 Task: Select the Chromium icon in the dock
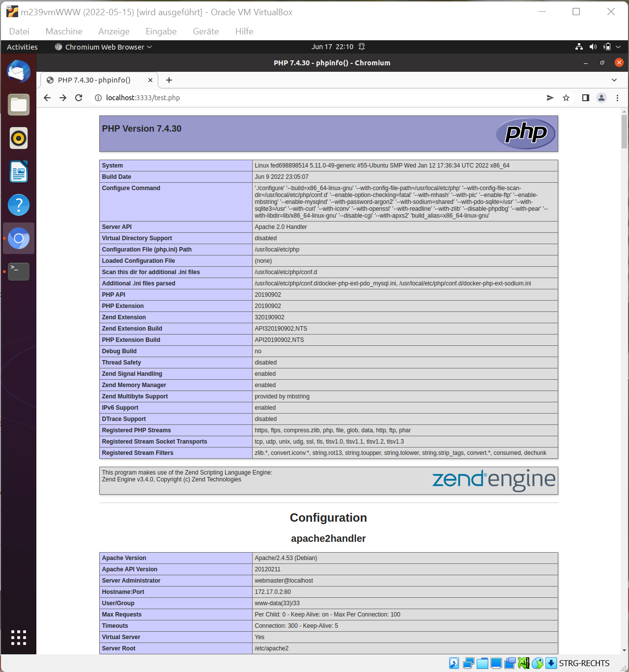coord(19,238)
